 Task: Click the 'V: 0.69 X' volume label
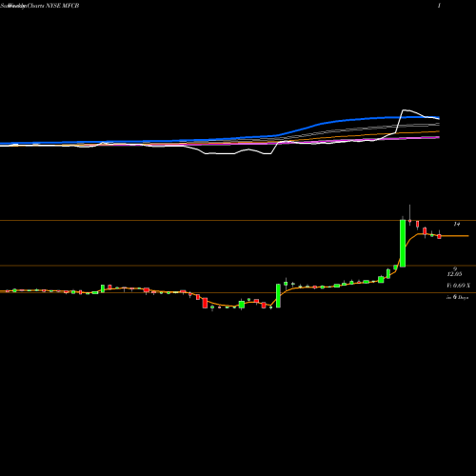tap(458, 286)
